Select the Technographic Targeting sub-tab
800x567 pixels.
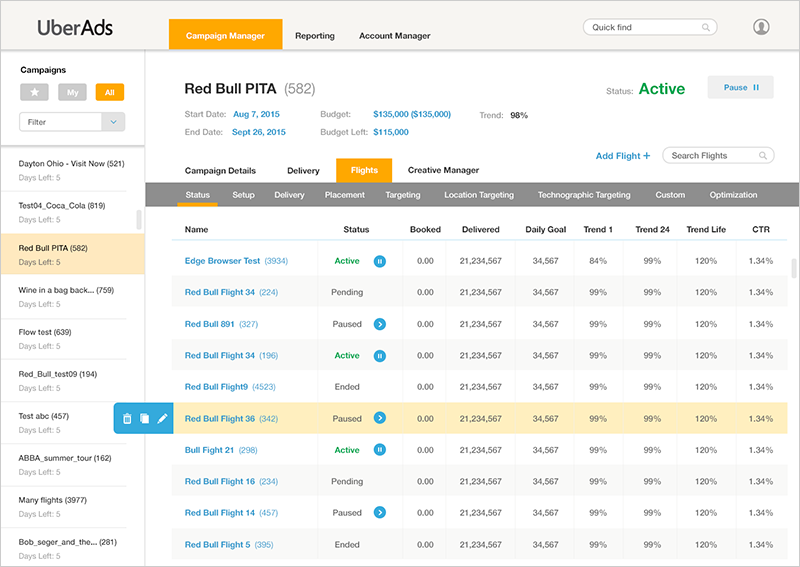[584, 195]
